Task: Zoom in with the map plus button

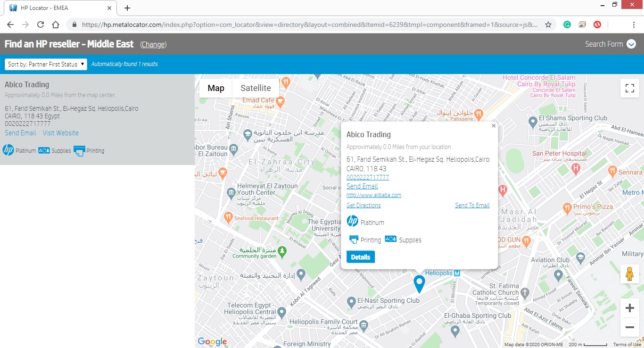Action: click(629, 308)
